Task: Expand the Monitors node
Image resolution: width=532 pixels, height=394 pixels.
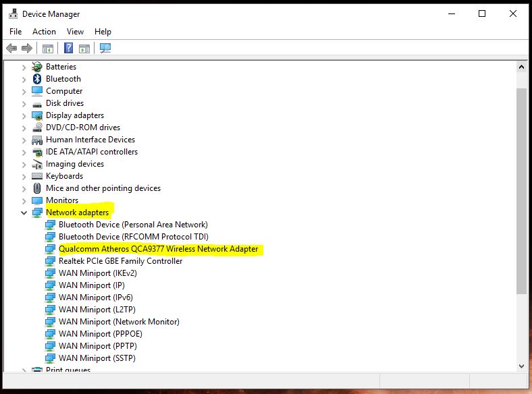Action: 24,201
